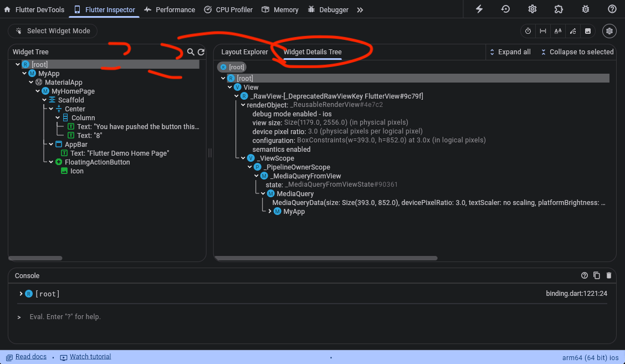Toggle highlight repaints icon
The image size is (625, 364).
tap(573, 31)
